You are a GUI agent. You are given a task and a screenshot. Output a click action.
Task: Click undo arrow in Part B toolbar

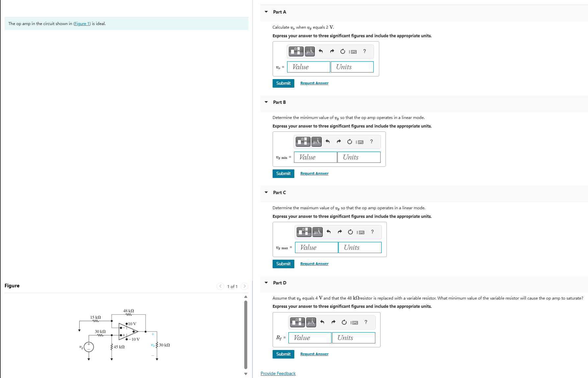[x=328, y=141]
